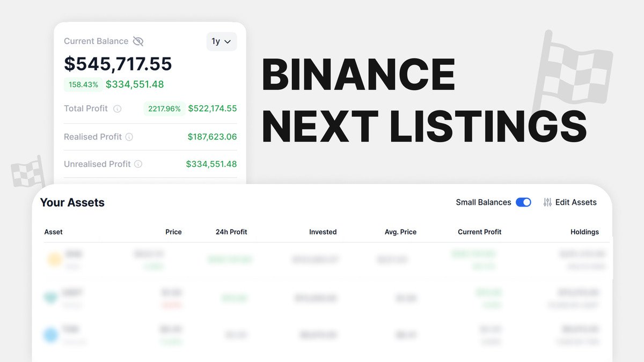Open the Realised Profit info tooltip icon
The height and width of the screenshot is (362, 644).
click(x=129, y=137)
